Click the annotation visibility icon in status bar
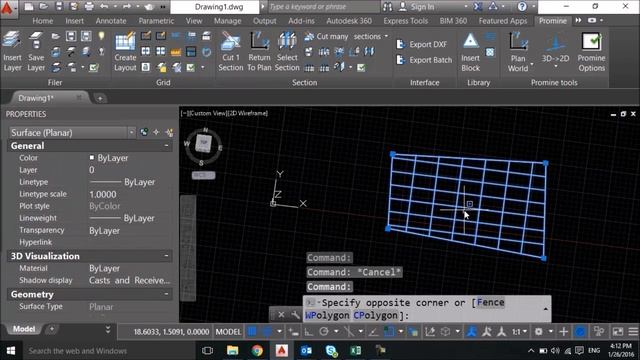This screenshot has width=640, height=360. [471, 331]
